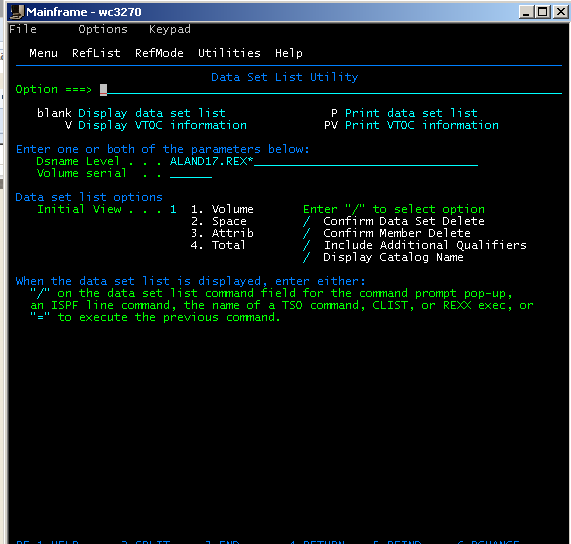Click the 'Dsname Level' label
Image resolution: width=571 pixels, height=544 pixels.
click(78, 161)
